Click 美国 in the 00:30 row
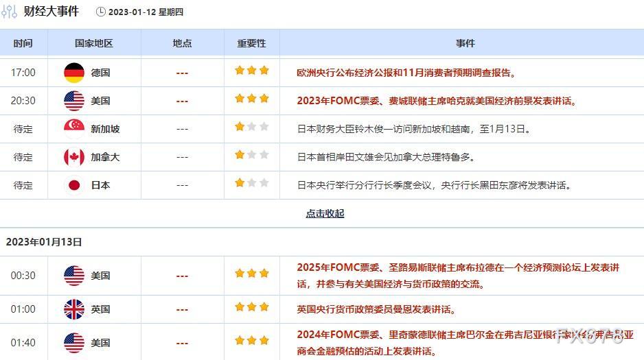The width and height of the screenshot is (644, 360). click(101, 276)
